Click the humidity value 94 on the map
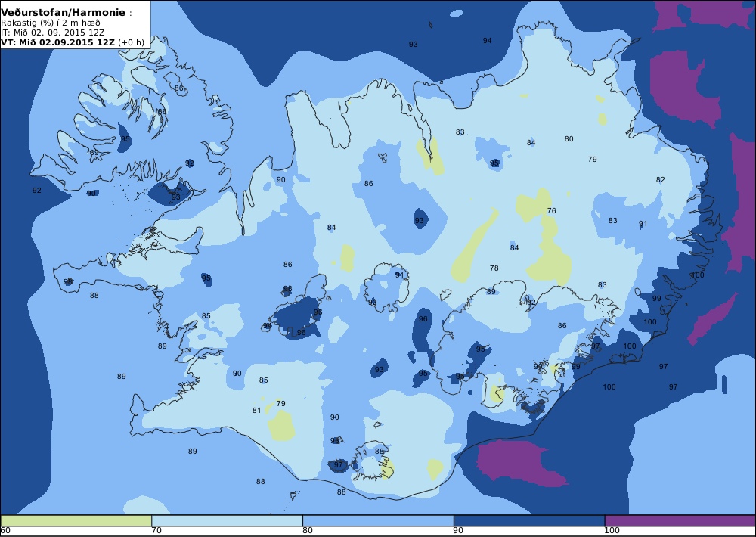Viewport: 756px width, 537px height. click(x=488, y=41)
